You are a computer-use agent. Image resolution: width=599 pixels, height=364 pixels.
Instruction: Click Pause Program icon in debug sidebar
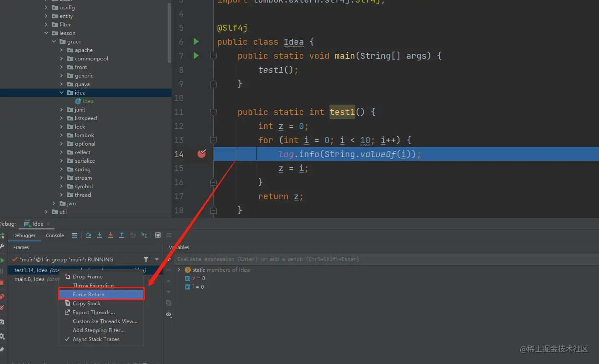[x=2, y=271]
